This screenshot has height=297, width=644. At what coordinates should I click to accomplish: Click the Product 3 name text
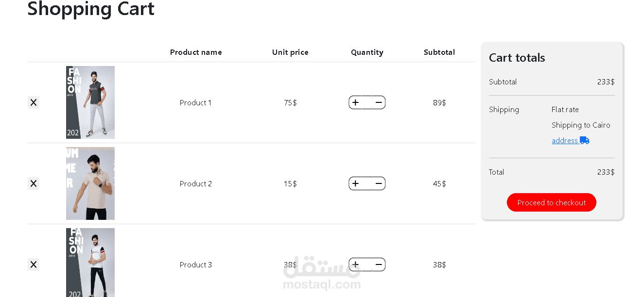(x=196, y=265)
